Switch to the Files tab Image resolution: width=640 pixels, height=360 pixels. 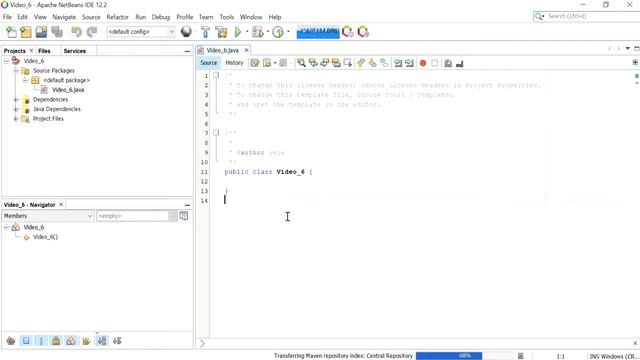click(x=44, y=51)
